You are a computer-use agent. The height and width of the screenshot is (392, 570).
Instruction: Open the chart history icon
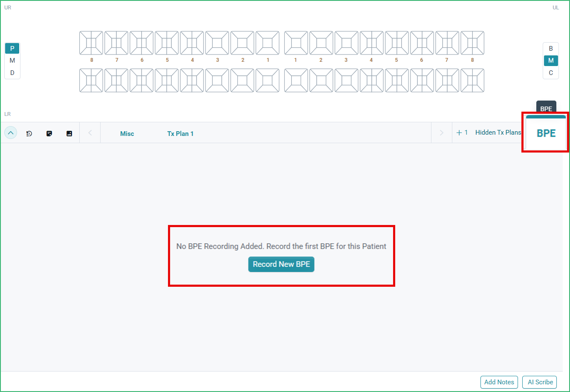click(29, 133)
